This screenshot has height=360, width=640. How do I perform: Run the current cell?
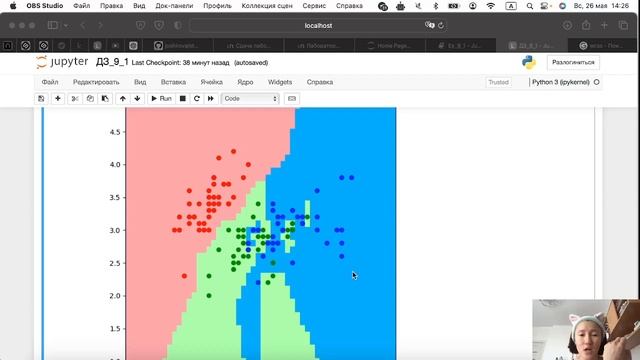pos(161,98)
